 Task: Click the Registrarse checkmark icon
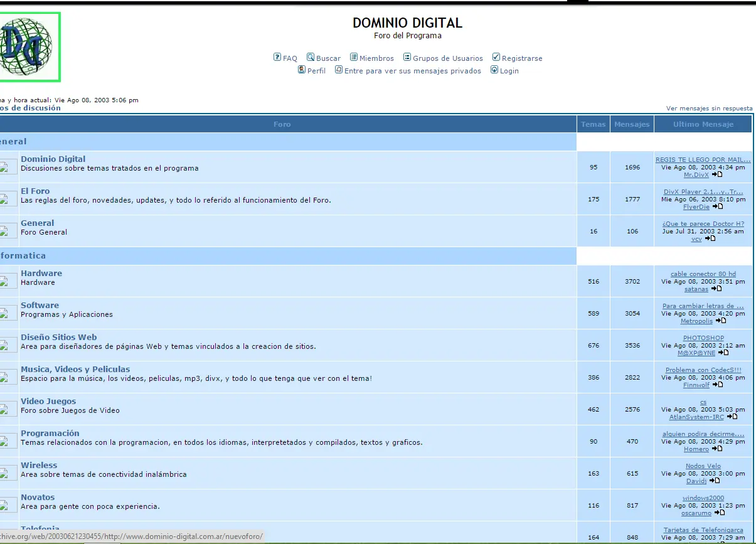click(x=496, y=57)
